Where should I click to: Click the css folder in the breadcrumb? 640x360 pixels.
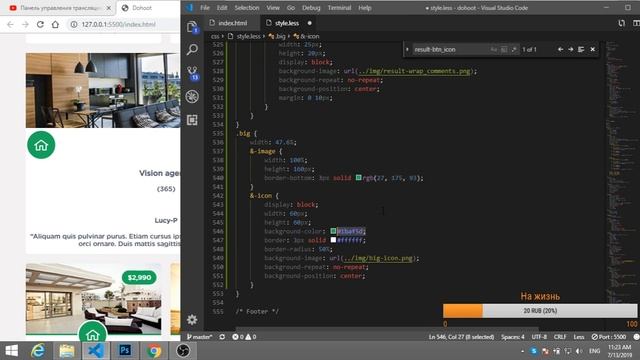pyautogui.click(x=215, y=36)
